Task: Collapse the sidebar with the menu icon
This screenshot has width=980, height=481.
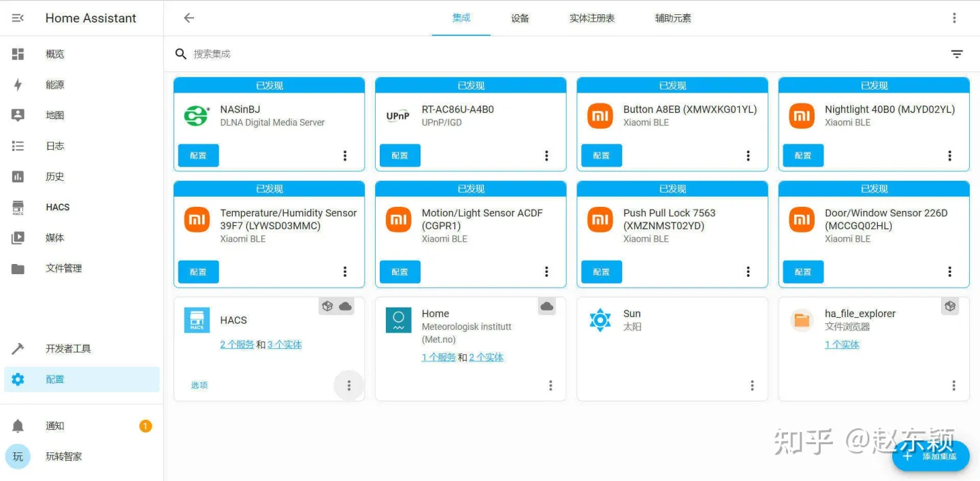Action: [x=18, y=18]
